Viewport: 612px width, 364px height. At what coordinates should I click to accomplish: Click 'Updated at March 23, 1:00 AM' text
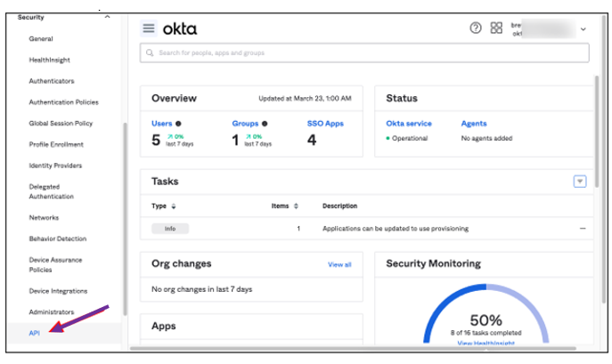click(x=305, y=99)
